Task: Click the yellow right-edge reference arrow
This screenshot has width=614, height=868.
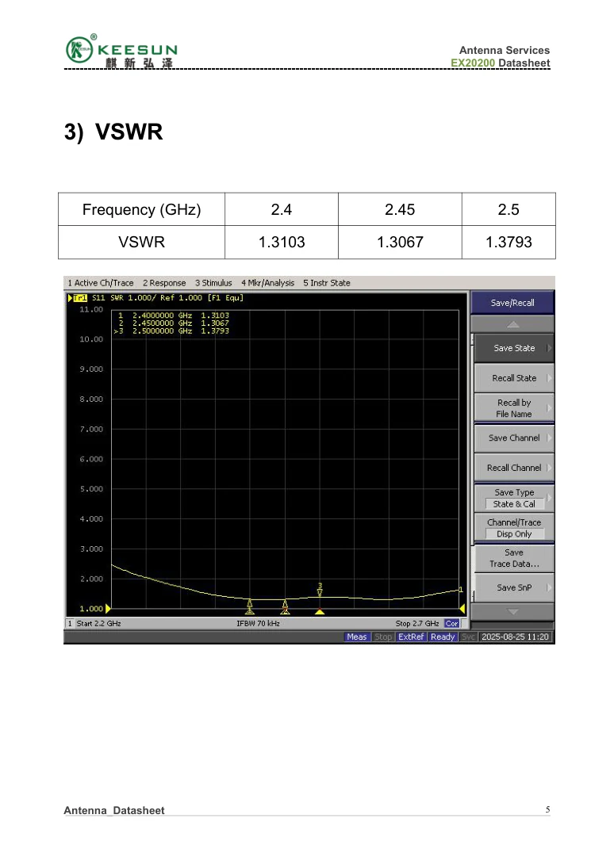Action: pos(462,608)
